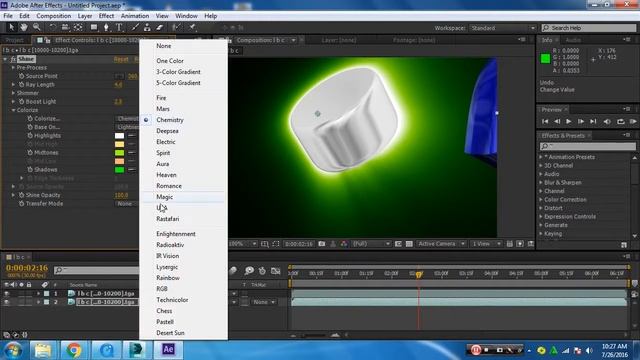Viewport: 640px width, 360px height.
Task: Take snapshot with camera icon in viewer
Action: [322, 244]
